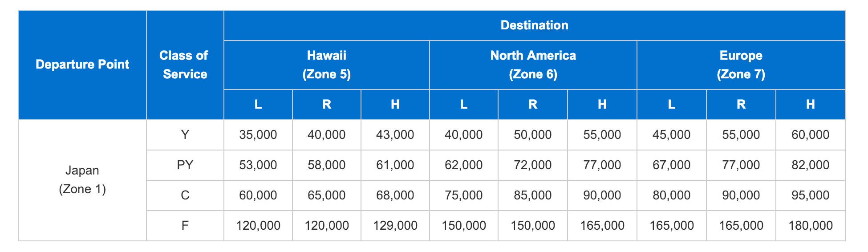Click the 180,000 cell for Europe
This screenshot has height=252, width=868.
point(810,226)
